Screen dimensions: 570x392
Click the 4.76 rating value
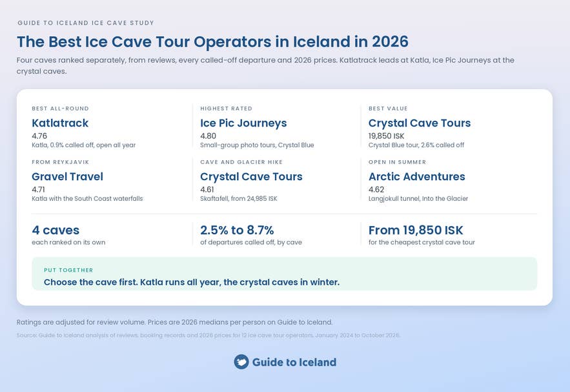[39, 136]
